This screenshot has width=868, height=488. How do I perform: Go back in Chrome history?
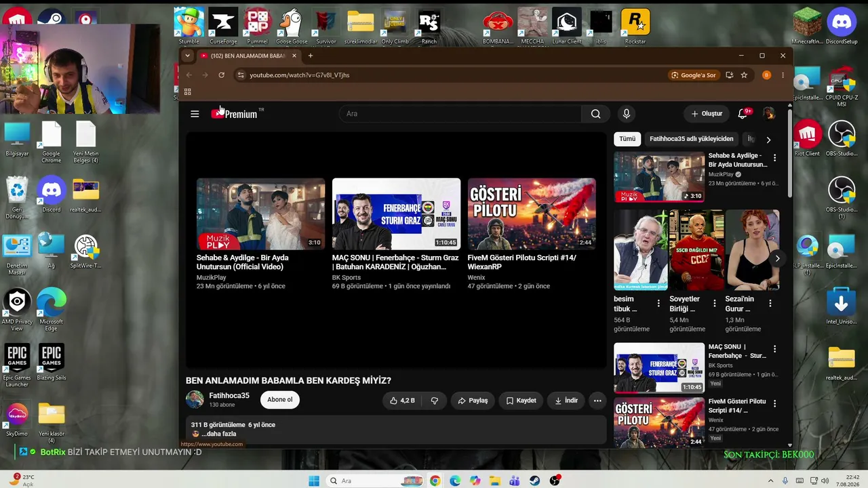[189, 75]
